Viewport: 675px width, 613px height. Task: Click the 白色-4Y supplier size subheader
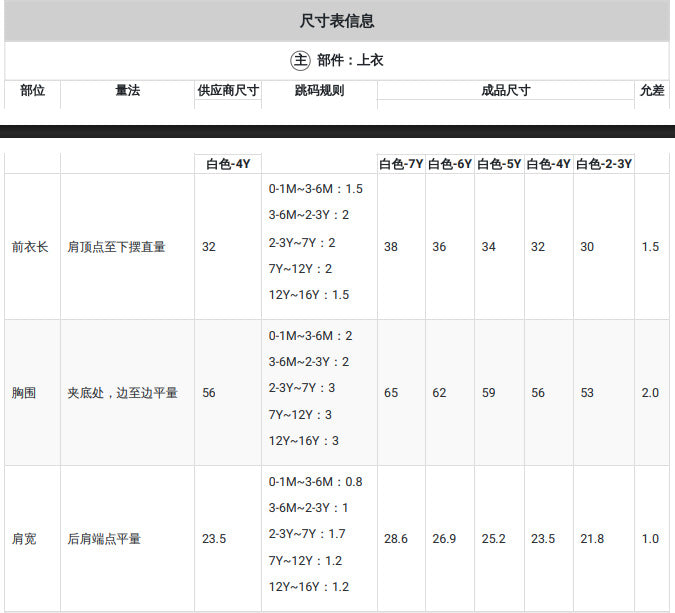point(228,164)
